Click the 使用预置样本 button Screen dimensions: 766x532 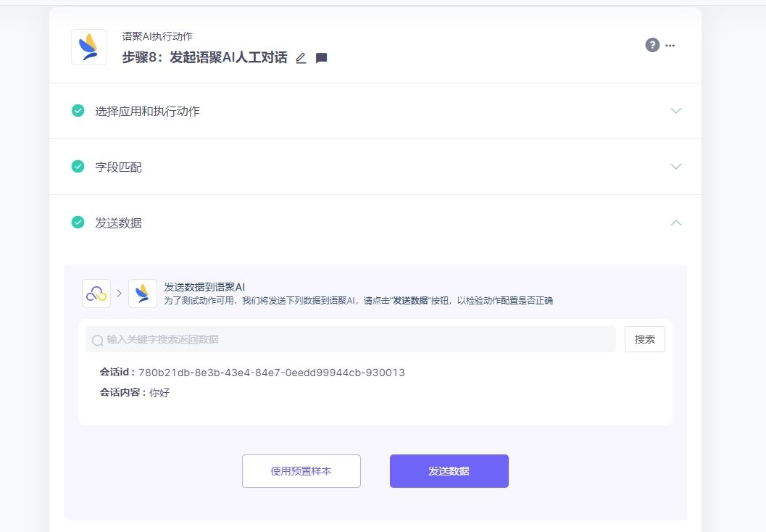(x=301, y=471)
